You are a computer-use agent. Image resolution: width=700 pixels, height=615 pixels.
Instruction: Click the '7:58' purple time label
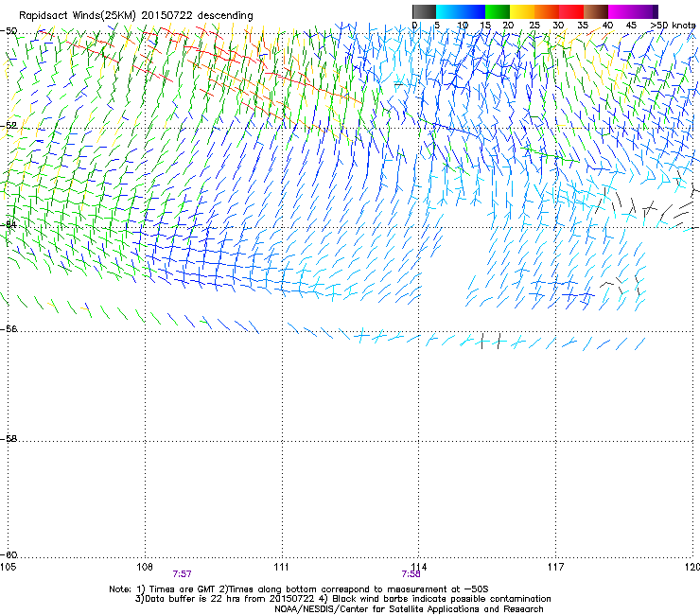click(411, 574)
